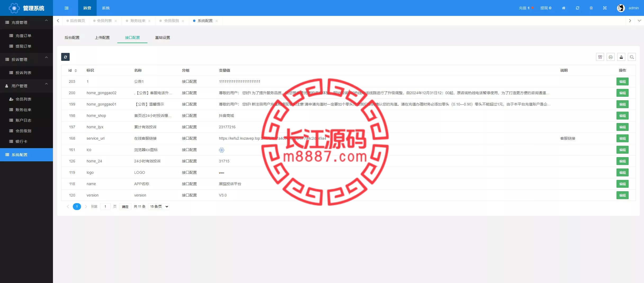Open the 充值 1 notification link
The image size is (644, 283).
(526, 8)
